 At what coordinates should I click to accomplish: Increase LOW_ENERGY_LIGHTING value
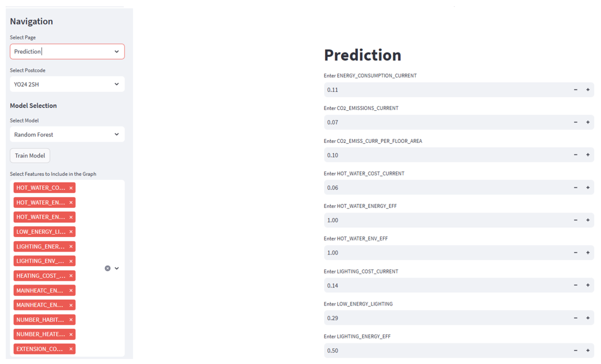tap(588, 318)
